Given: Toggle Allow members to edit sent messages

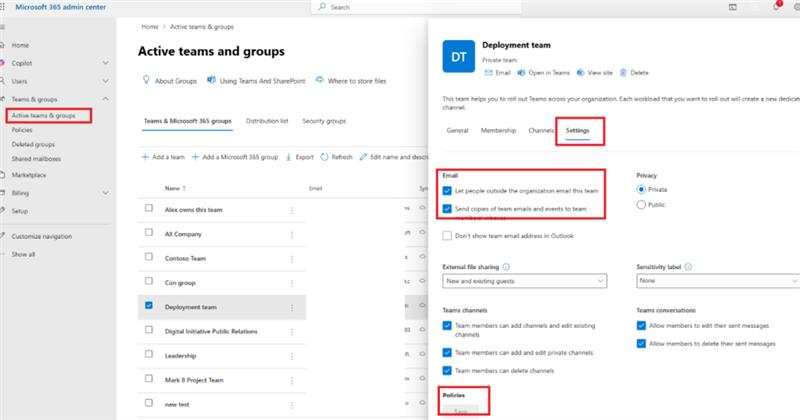Looking at the screenshot, I should pos(641,326).
